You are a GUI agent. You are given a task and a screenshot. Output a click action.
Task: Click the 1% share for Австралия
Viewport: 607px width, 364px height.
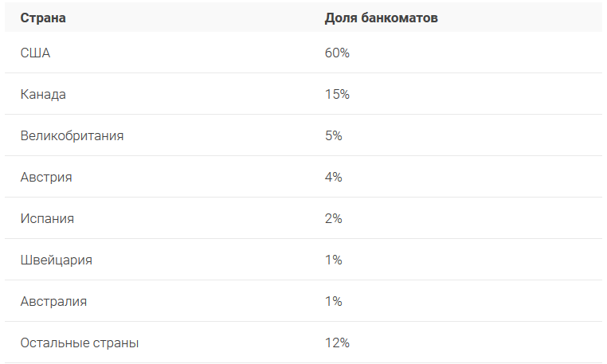(x=333, y=301)
